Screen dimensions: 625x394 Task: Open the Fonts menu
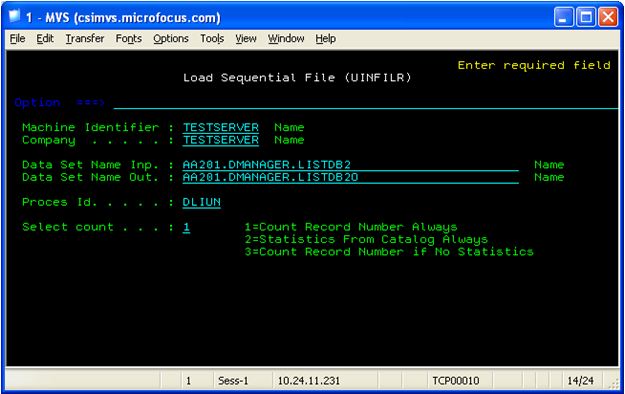point(129,39)
